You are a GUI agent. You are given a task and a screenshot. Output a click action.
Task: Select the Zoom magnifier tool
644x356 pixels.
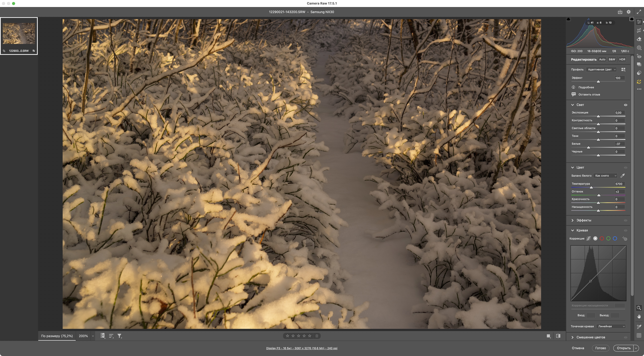pos(639,308)
